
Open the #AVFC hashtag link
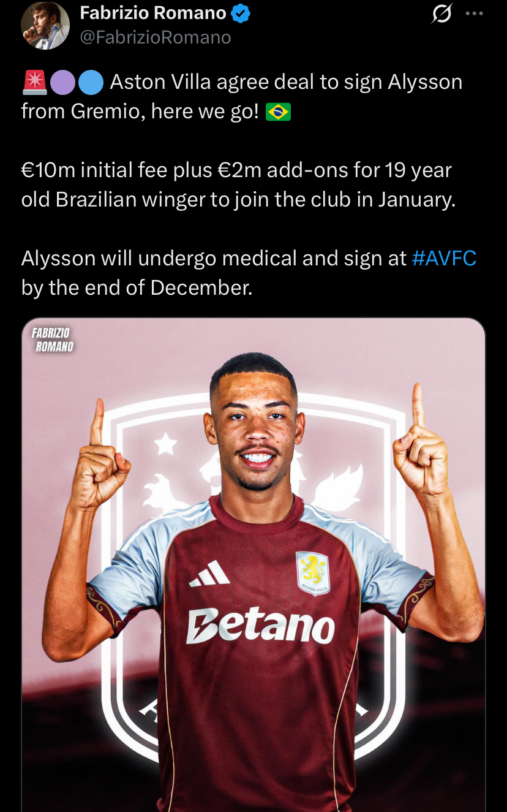tap(445, 258)
